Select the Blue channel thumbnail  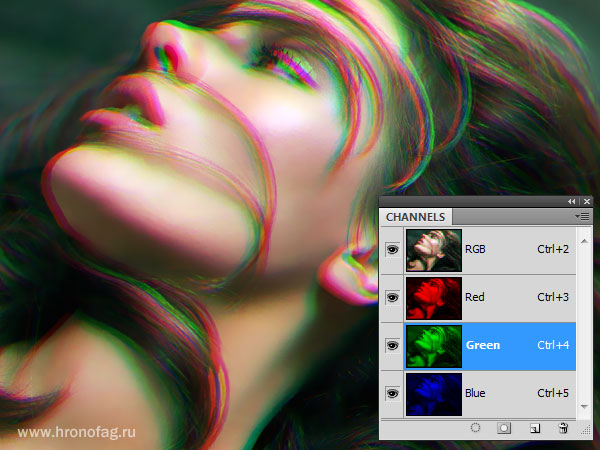pyautogui.click(x=434, y=394)
